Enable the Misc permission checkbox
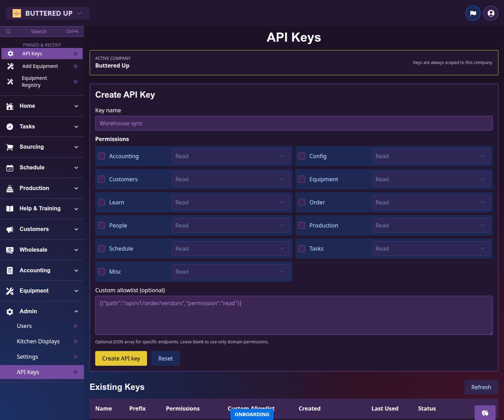Viewport: 504px width, 420px height. [x=101, y=271]
